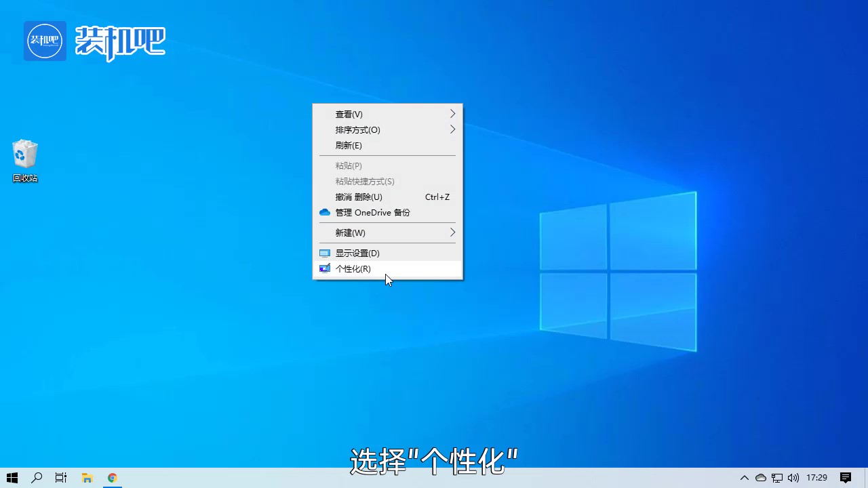This screenshot has height=488, width=868.
Task: Click the Task View icon
Action: coord(60,479)
